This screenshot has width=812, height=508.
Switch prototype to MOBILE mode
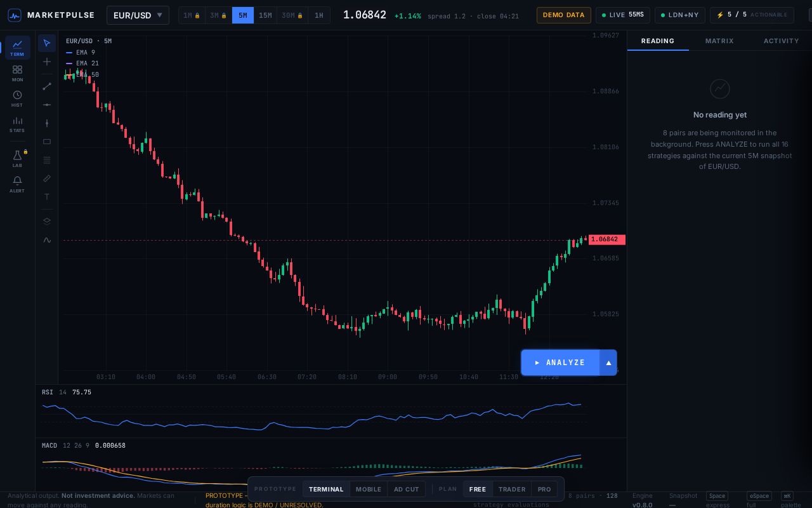click(369, 489)
